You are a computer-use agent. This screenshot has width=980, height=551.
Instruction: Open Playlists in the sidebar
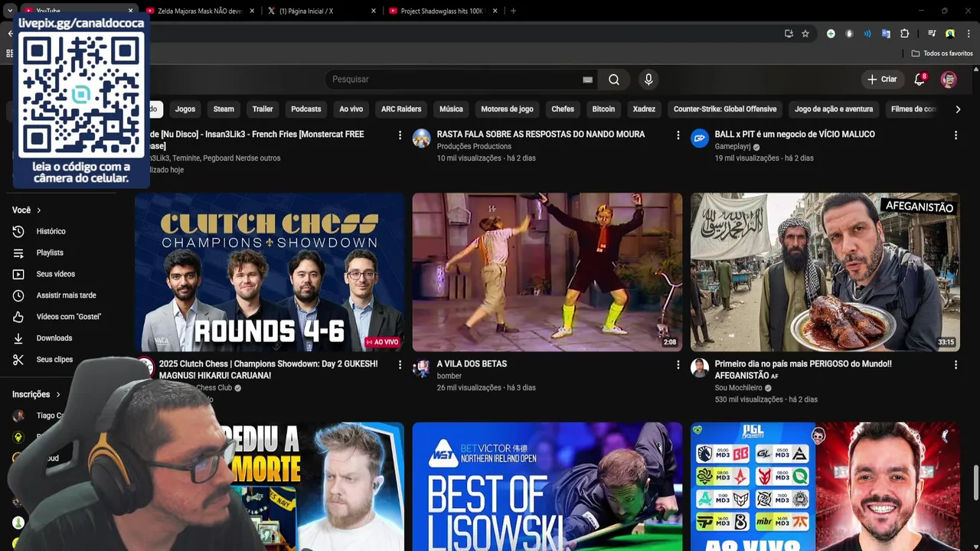tap(50, 253)
